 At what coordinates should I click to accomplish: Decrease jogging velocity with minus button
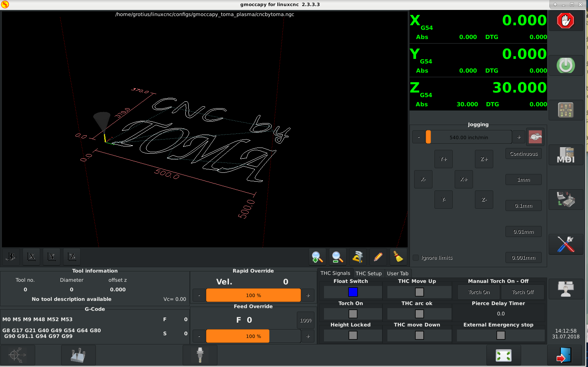tap(419, 137)
